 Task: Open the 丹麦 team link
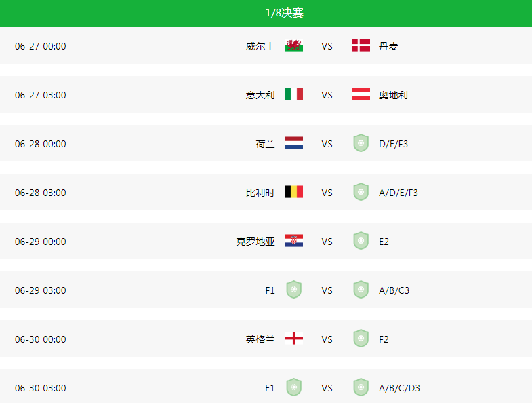[388, 47]
